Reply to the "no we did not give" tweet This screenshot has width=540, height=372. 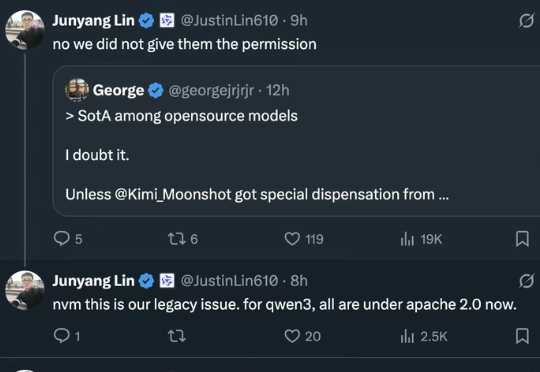(68, 239)
